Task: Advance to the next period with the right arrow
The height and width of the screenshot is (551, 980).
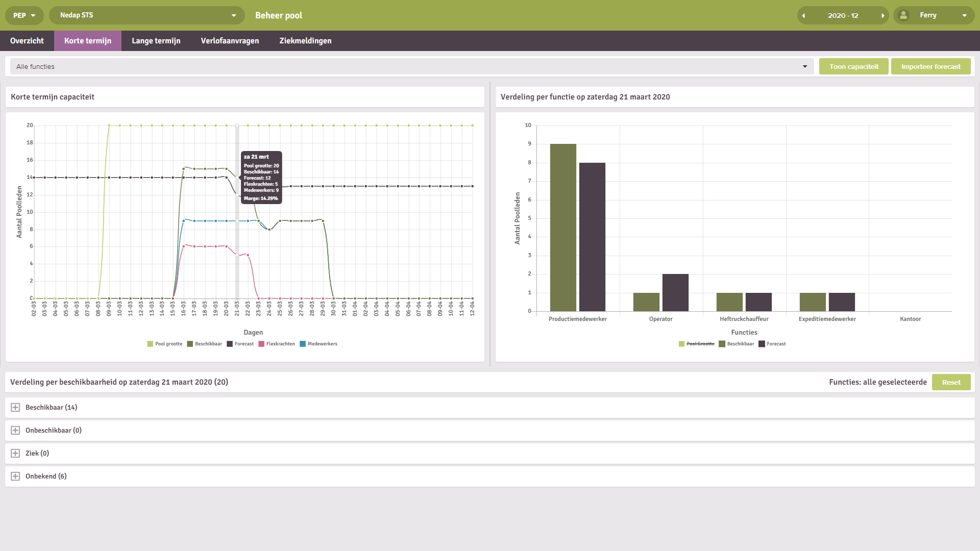Action: pos(883,15)
